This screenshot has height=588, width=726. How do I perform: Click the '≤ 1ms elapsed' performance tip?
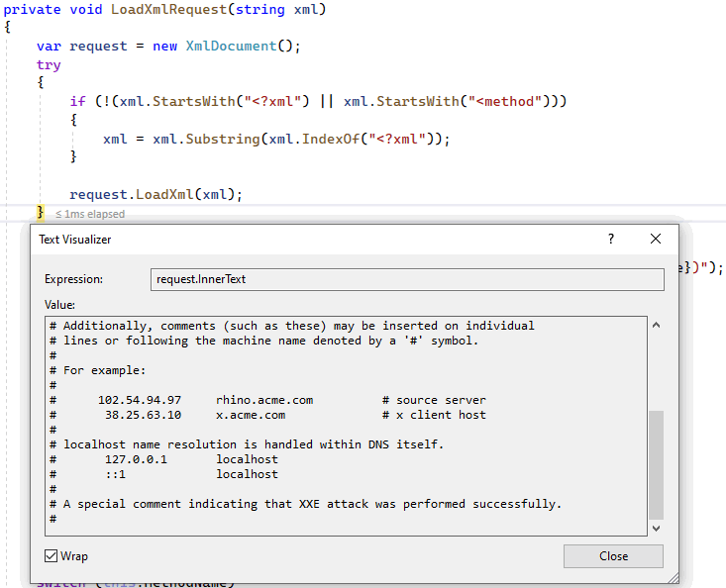pyautogui.click(x=89, y=214)
